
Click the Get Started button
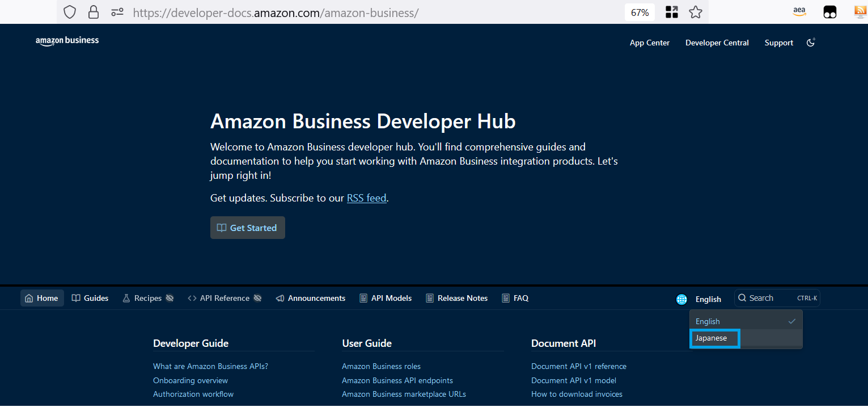248,228
